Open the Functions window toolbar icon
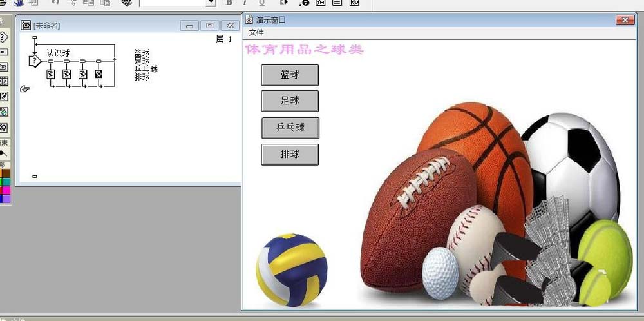The image size is (644, 321). 320,3
